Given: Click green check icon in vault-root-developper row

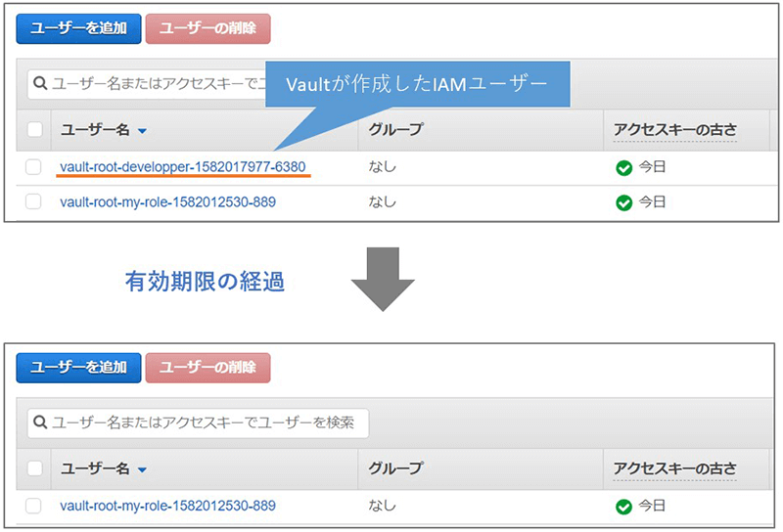Looking at the screenshot, I should tap(624, 168).
